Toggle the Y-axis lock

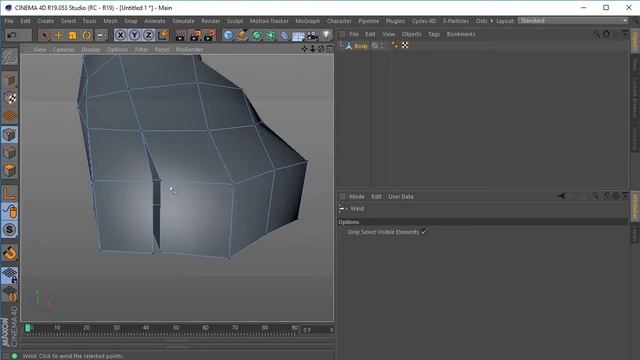pyautogui.click(x=134, y=36)
